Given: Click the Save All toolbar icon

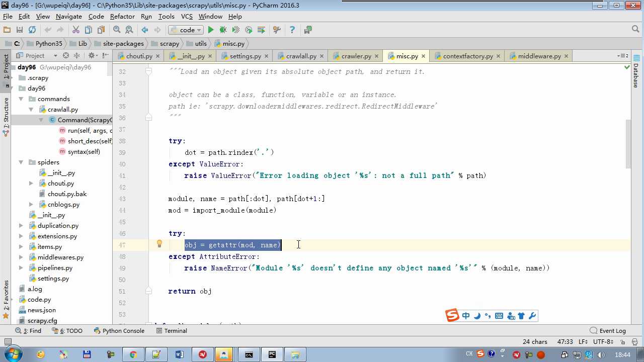Looking at the screenshot, I should click(x=20, y=30).
